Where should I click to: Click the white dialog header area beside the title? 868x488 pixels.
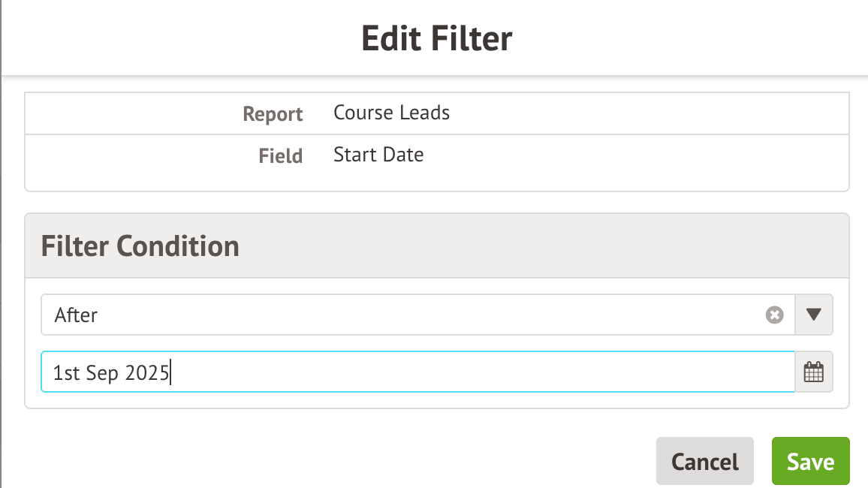click(x=676, y=38)
